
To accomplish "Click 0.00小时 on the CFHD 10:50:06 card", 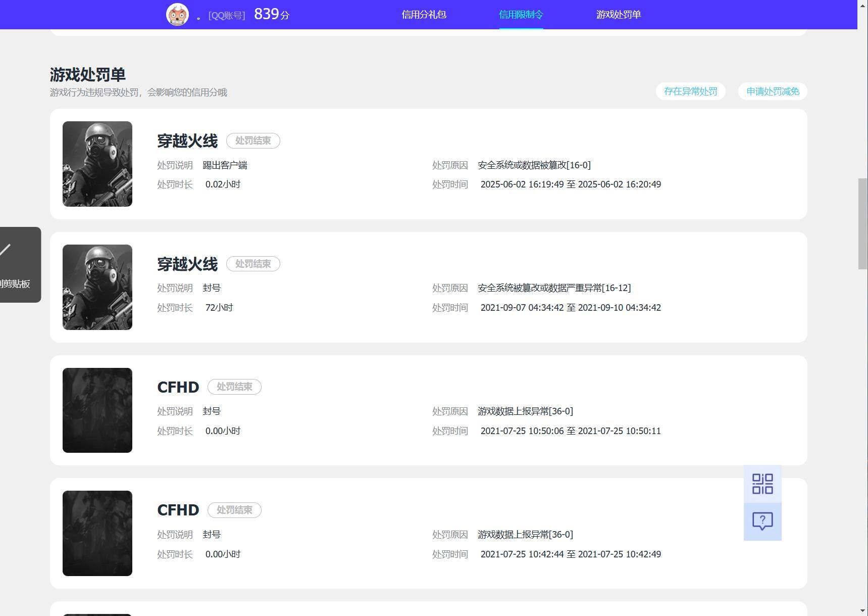I will [223, 431].
